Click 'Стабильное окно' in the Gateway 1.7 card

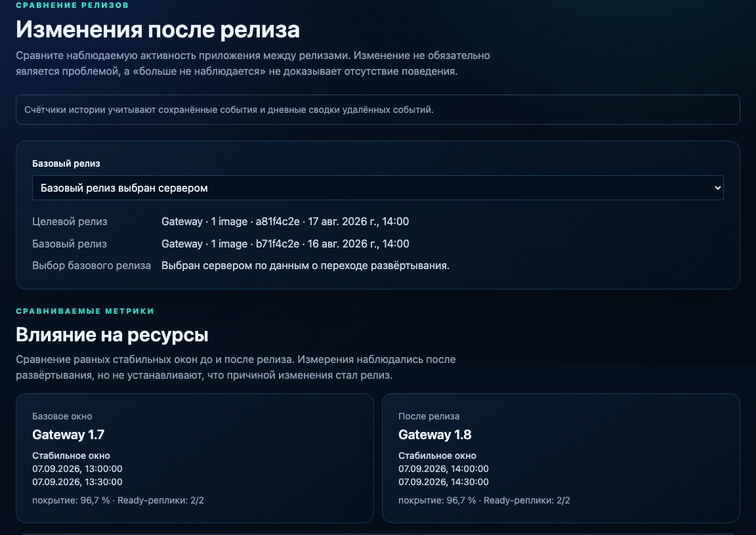pyautogui.click(x=71, y=456)
